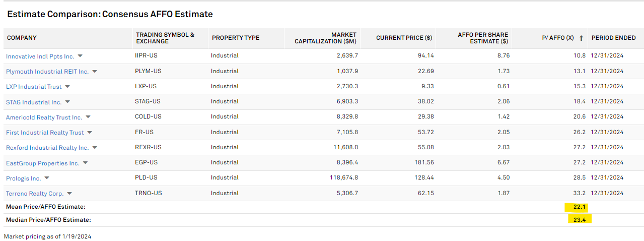Expand dropdown arrow beside STAG Industrial Inc.
Viewport: 644px width, 241px height.
coord(67,102)
